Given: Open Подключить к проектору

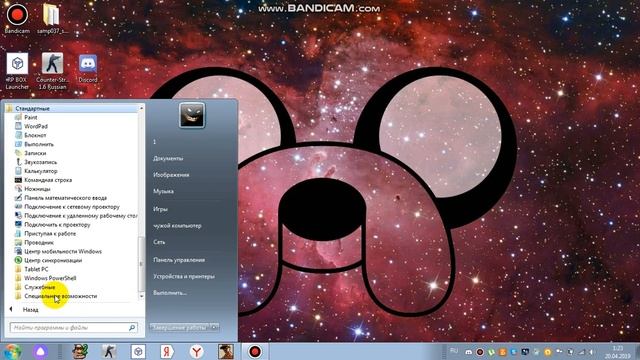Looking at the screenshot, I should 57,225.
